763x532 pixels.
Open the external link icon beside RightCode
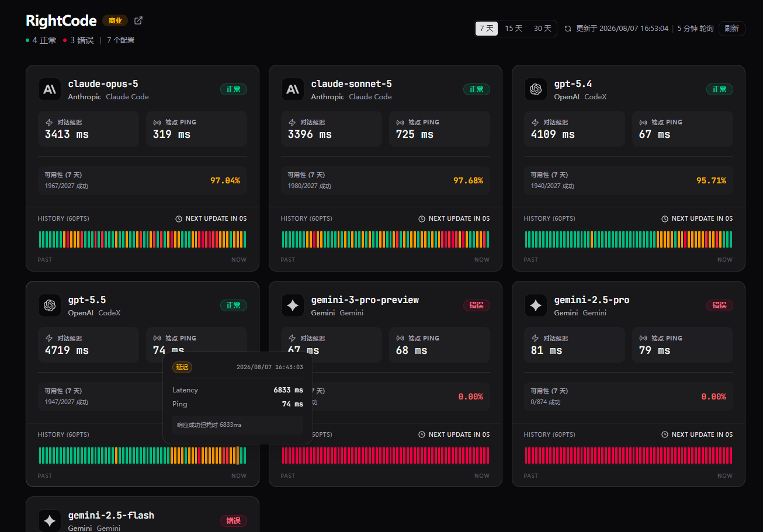[138, 20]
